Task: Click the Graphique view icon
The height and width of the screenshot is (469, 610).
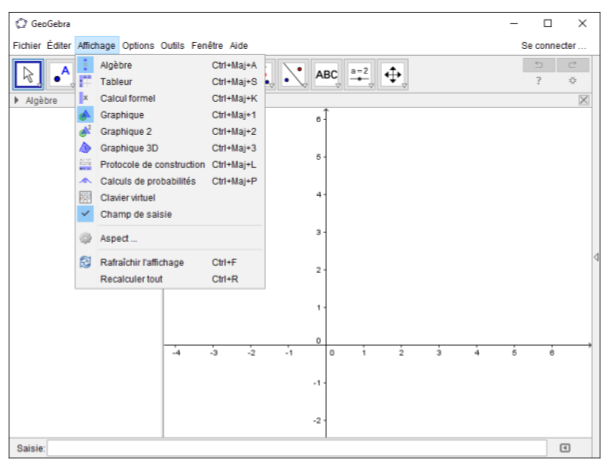Action: (x=85, y=115)
